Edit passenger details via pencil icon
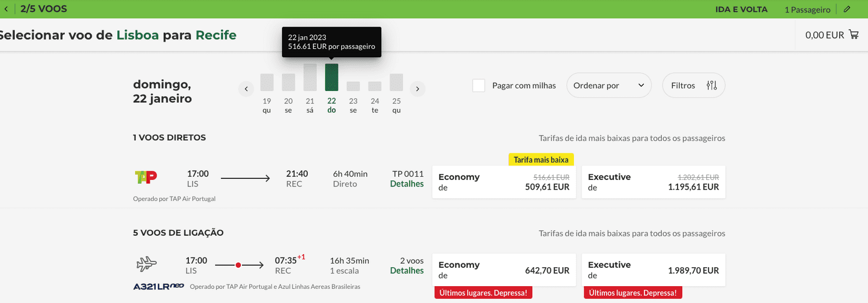868x303 pixels. click(x=847, y=9)
